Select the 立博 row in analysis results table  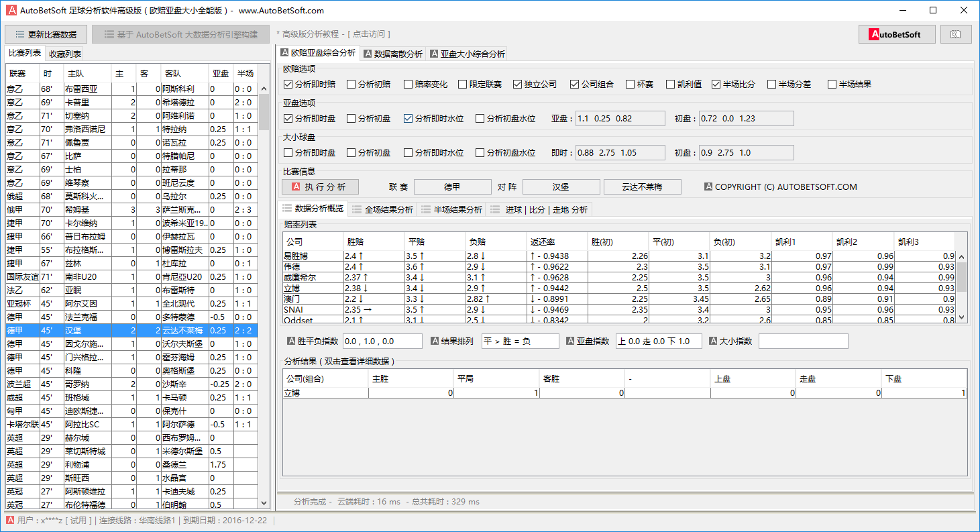pos(625,393)
